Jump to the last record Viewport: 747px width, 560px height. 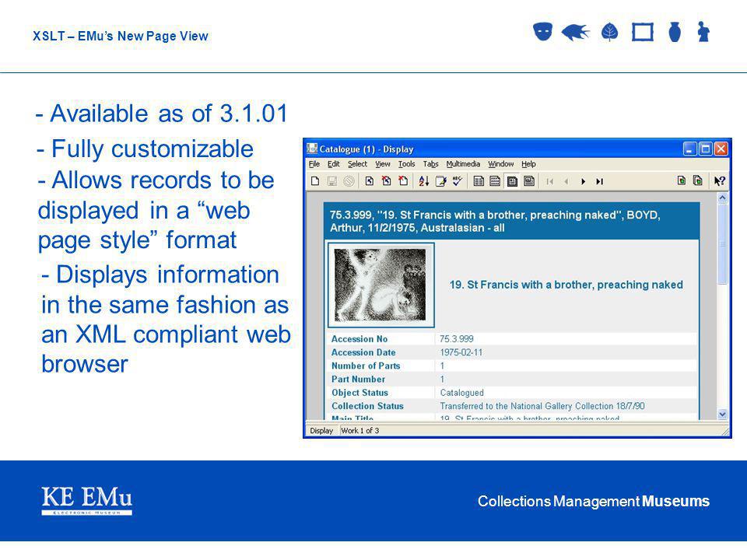tap(600, 181)
